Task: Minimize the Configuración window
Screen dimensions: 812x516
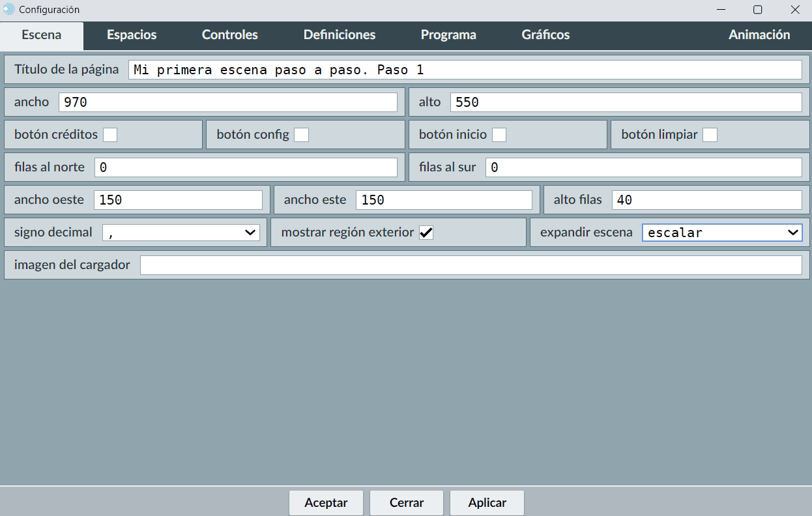Action: [x=721, y=10]
